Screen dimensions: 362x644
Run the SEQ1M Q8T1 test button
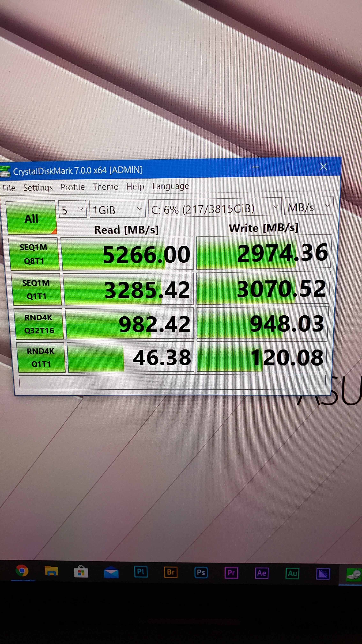[x=34, y=254]
